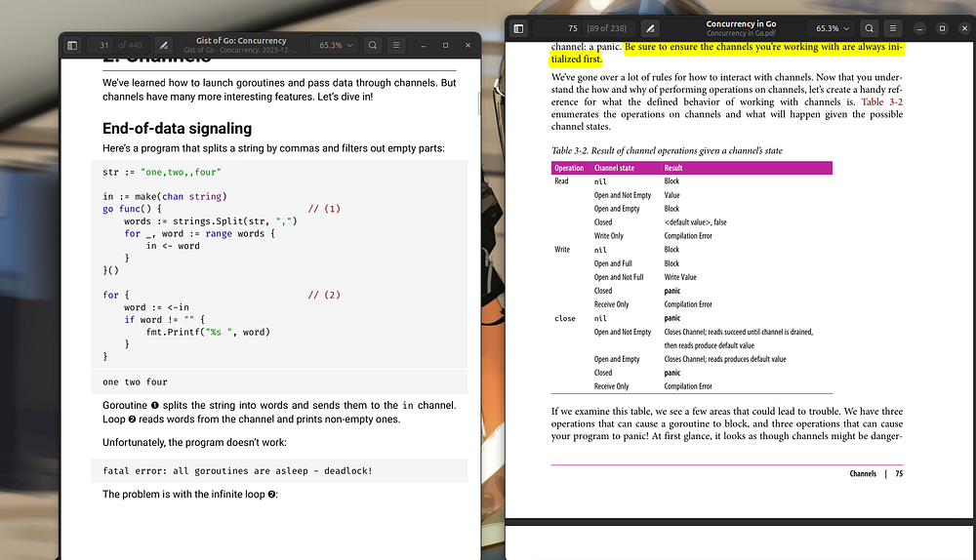Image resolution: width=976 pixels, height=560 pixels.
Task: Click the '(89 of 238)' page count label
Action: (x=606, y=28)
